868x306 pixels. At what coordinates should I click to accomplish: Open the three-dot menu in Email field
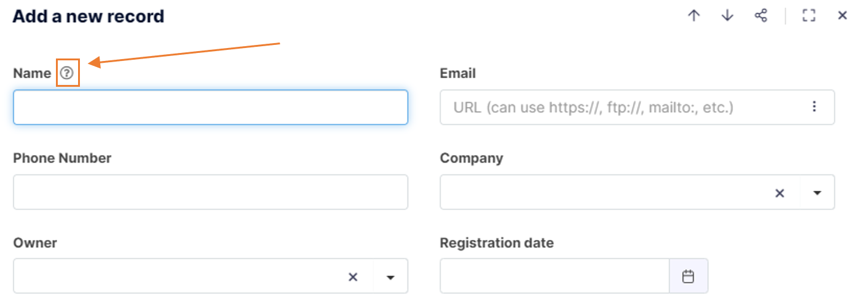[815, 107]
